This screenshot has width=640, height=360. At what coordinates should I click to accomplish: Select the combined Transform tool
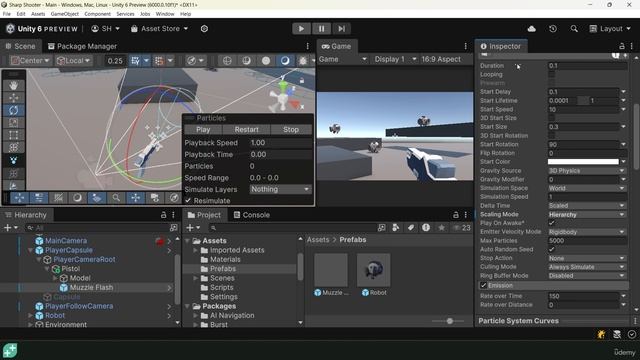click(x=13, y=147)
